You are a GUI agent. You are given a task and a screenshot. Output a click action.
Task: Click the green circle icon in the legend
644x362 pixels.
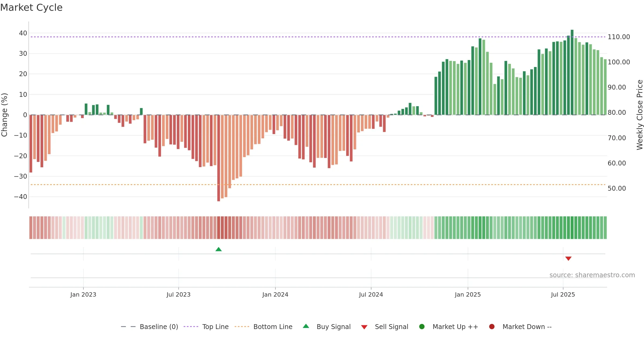pos(422,327)
